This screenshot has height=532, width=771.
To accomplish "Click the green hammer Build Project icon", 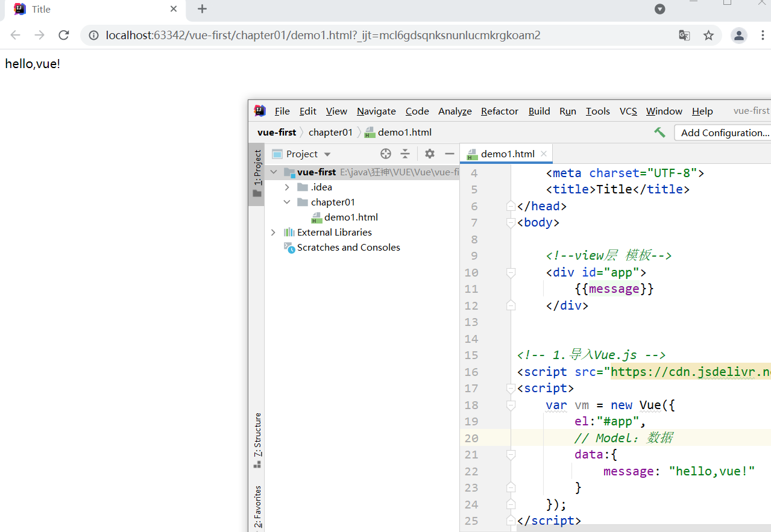I will point(660,133).
